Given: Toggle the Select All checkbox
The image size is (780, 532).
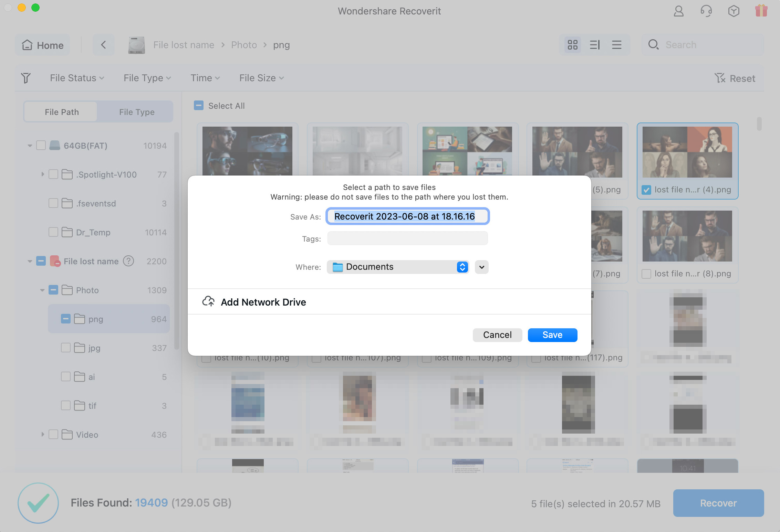Looking at the screenshot, I should pyautogui.click(x=199, y=106).
